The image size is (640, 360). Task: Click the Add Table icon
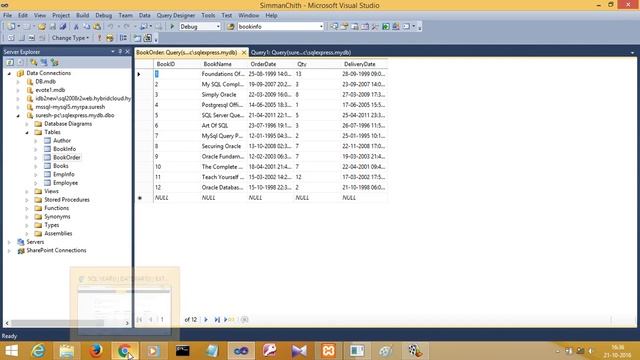137,38
